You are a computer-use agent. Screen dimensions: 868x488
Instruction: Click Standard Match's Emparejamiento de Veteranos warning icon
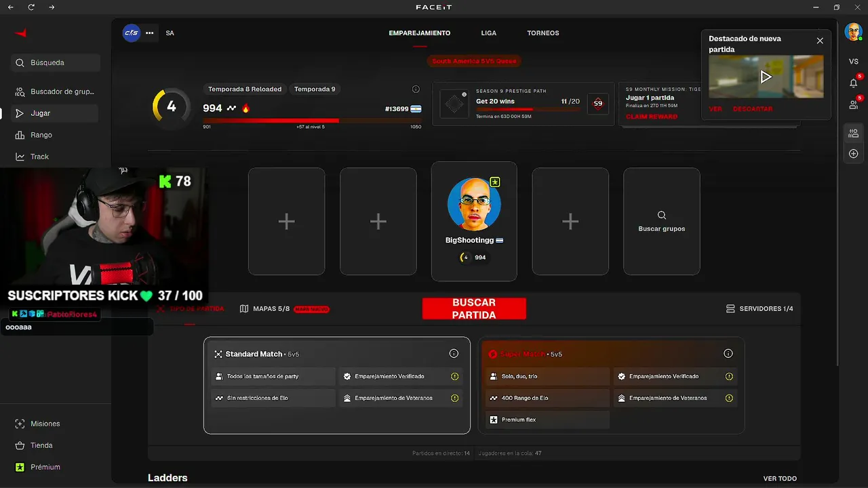[455, 398]
